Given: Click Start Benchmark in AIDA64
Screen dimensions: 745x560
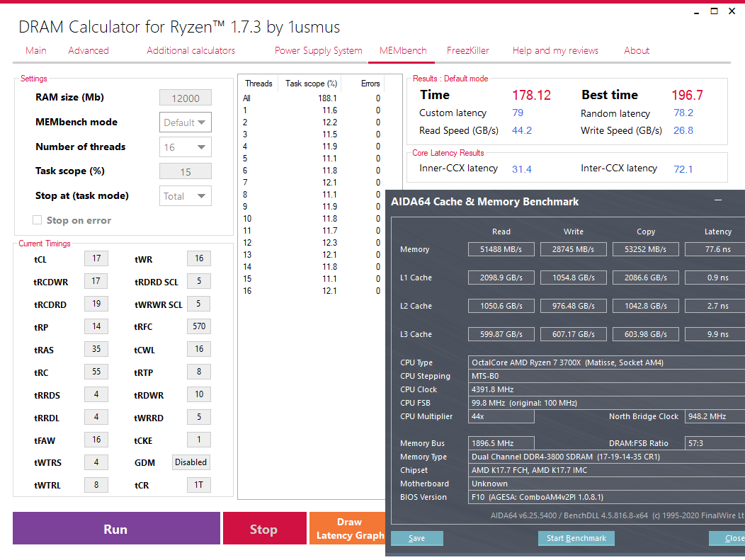Looking at the screenshot, I should (576, 538).
